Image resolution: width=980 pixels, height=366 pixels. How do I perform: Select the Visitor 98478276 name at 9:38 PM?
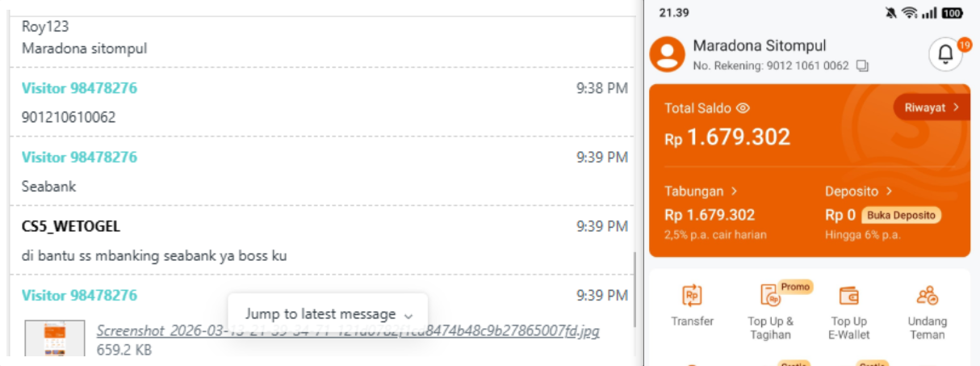[x=79, y=88]
